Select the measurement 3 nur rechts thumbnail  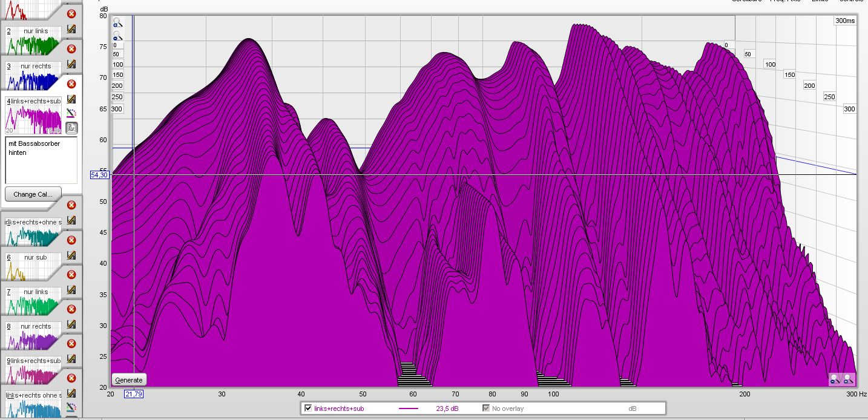[x=33, y=75]
